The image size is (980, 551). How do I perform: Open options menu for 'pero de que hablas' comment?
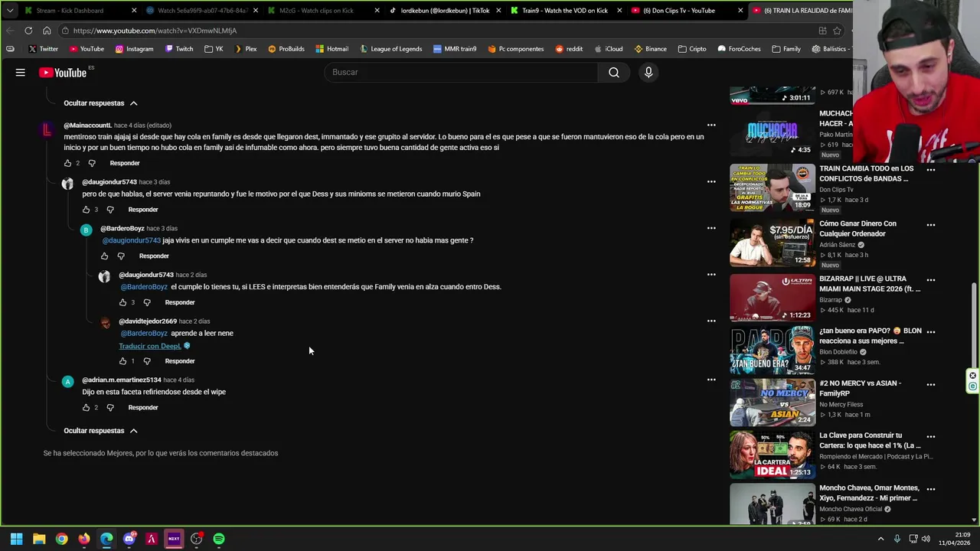point(711,181)
